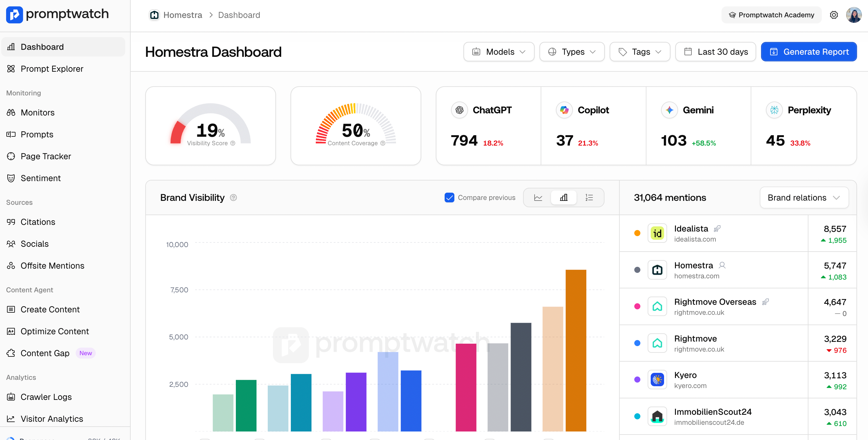Go to Crawler Logs section
The width and height of the screenshot is (868, 440).
point(46,397)
